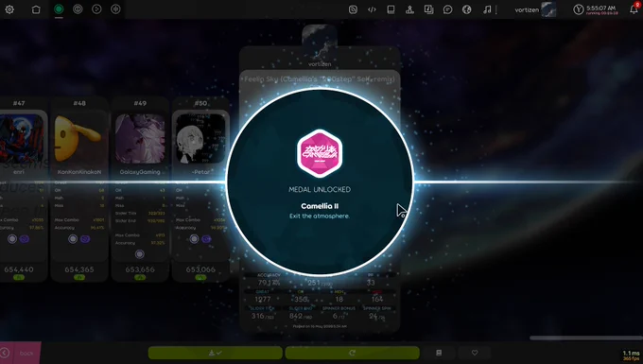
Task: Click the 'Exit the atmosphere.' description
Action: [320, 216]
